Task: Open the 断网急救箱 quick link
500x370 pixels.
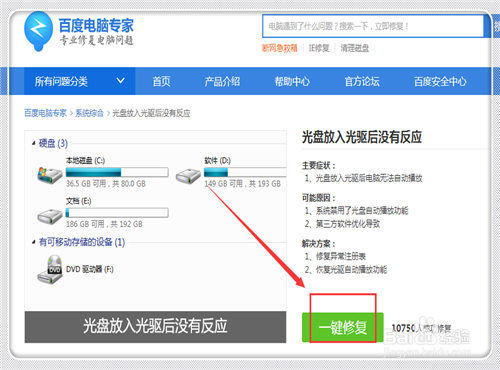Action: click(x=280, y=48)
